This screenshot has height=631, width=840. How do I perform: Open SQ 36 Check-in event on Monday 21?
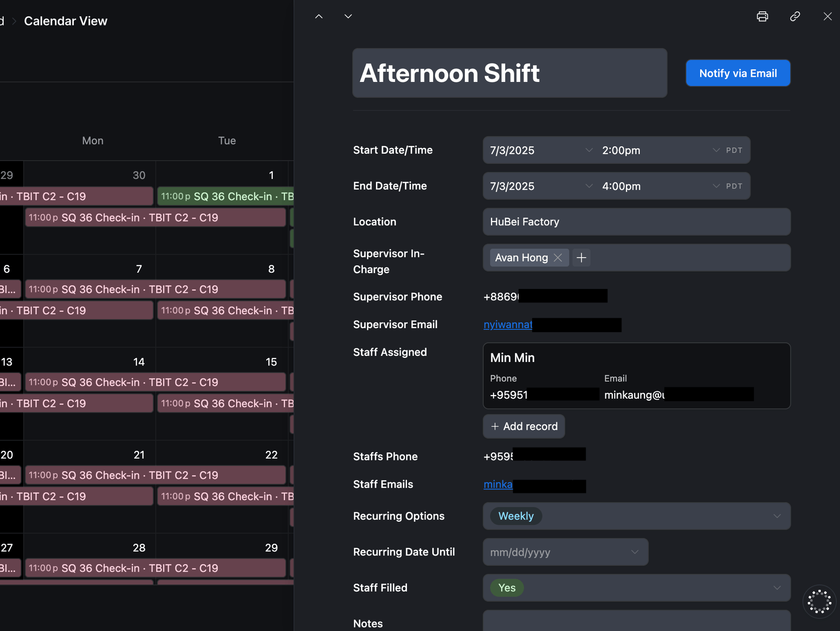(x=155, y=475)
